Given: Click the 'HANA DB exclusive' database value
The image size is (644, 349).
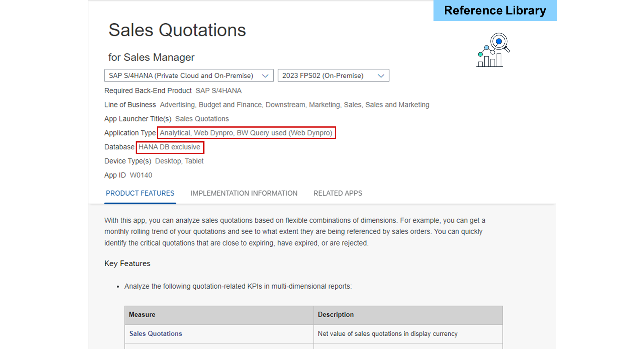Looking at the screenshot, I should pyautogui.click(x=169, y=147).
